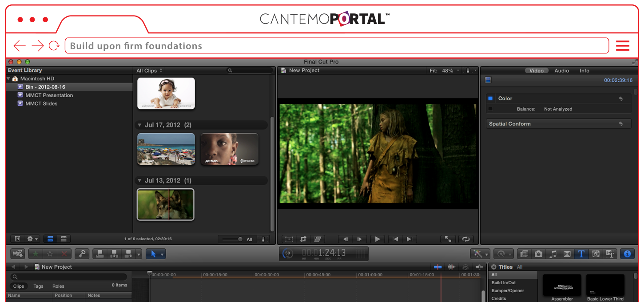The width and height of the screenshot is (644, 302).
Task: Adjust the clip duration slider in browser
Action: pyautogui.click(x=240, y=239)
